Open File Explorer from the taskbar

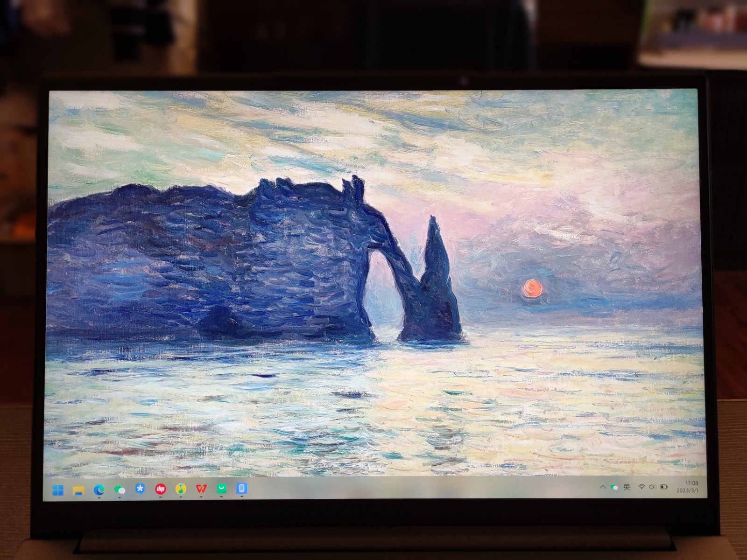pos(78,490)
